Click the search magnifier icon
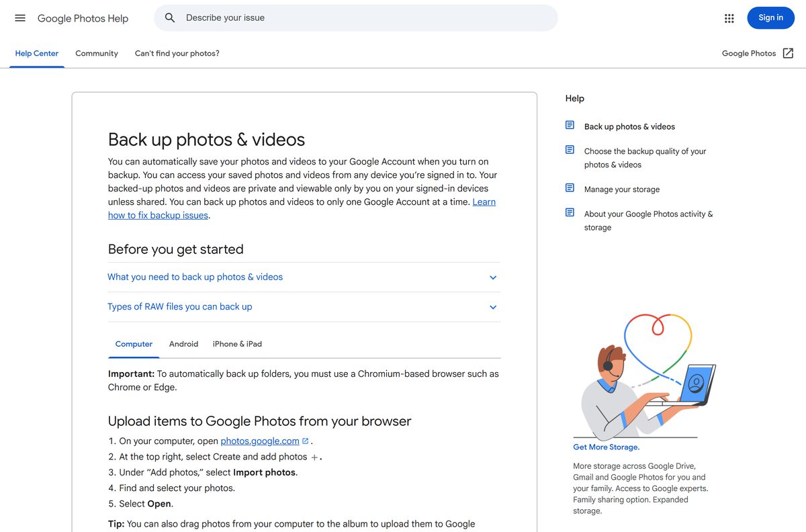This screenshot has width=806, height=532. 170,18
